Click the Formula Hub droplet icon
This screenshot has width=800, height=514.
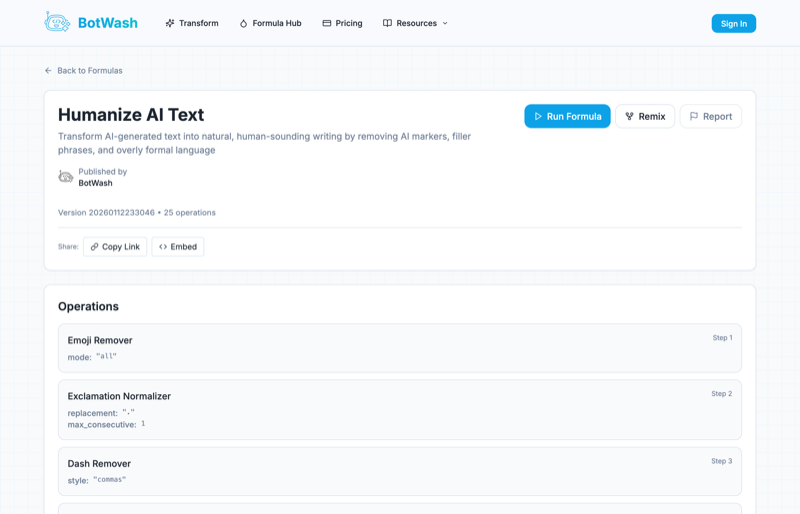pos(243,23)
